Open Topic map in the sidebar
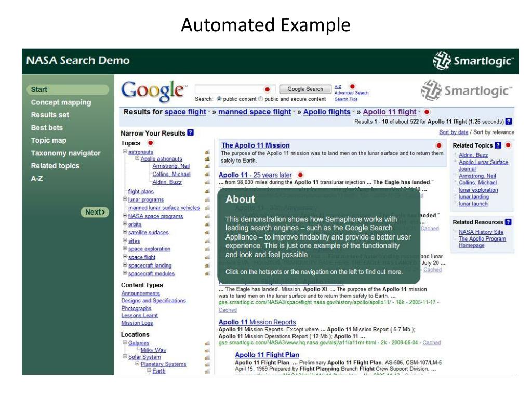The width and height of the screenshot is (532, 399). tap(48, 140)
